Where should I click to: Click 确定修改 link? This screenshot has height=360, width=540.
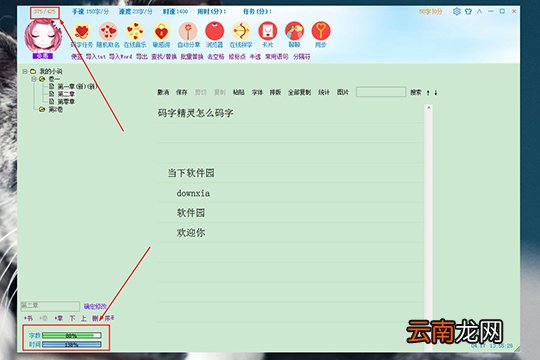pyautogui.click(x=95, y=306)
